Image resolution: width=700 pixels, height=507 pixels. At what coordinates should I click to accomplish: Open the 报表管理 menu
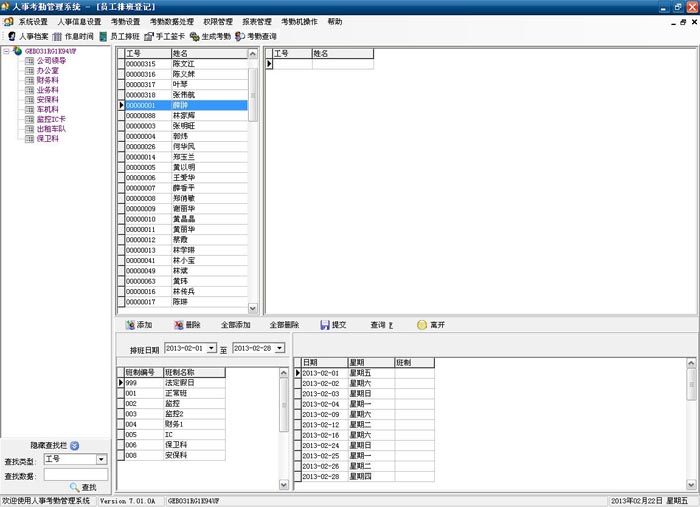257,21
